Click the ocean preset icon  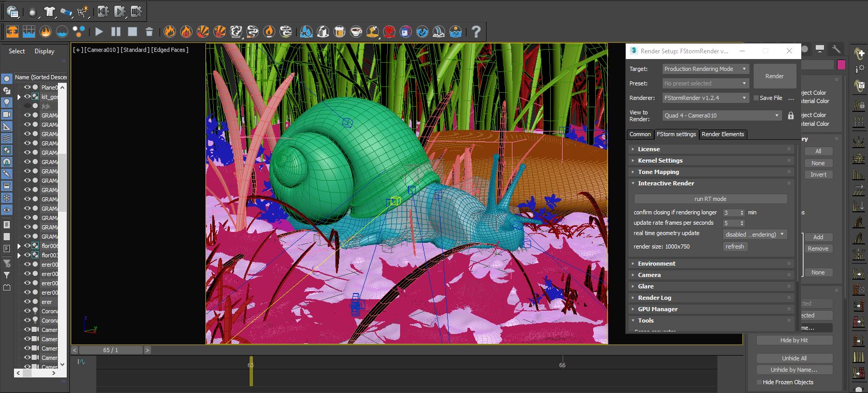point(455,32)
